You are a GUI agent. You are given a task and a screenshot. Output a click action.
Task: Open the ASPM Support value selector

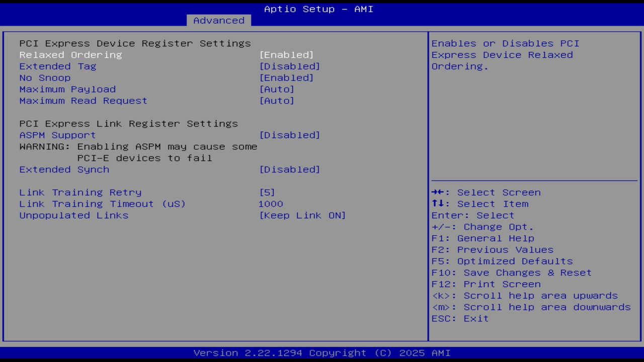pyautogui.click(x=290, y=135)
